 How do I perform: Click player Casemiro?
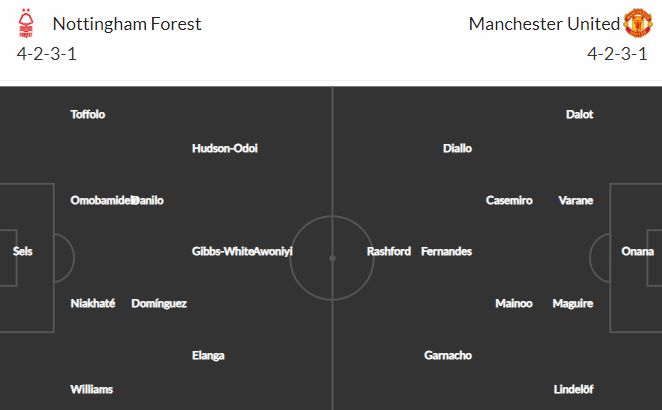click(509, 200)
